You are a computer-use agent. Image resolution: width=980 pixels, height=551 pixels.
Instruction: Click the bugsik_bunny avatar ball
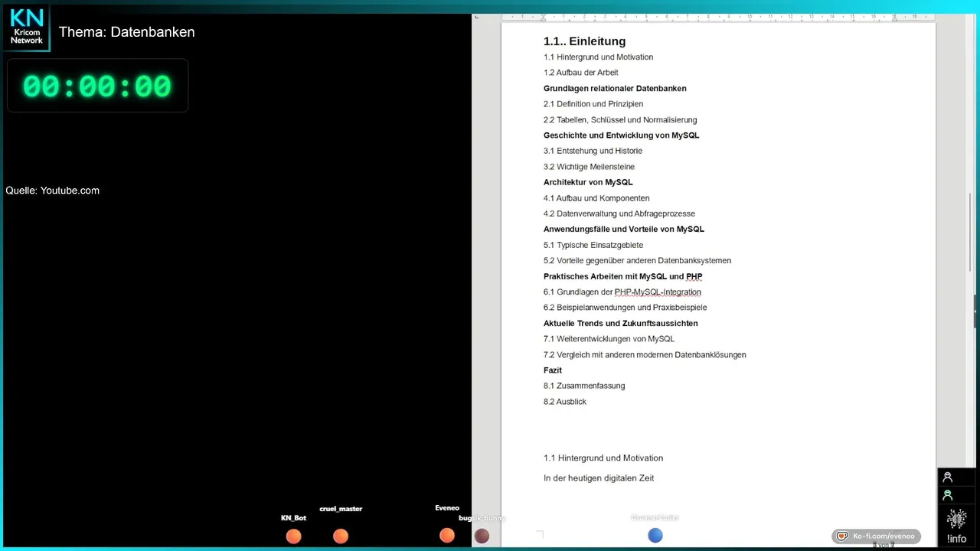[482, 536]
